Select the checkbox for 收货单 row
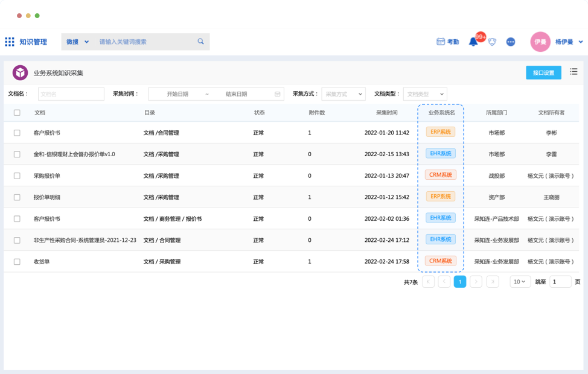This screenshot has width=588, height=374. (17, 262)
